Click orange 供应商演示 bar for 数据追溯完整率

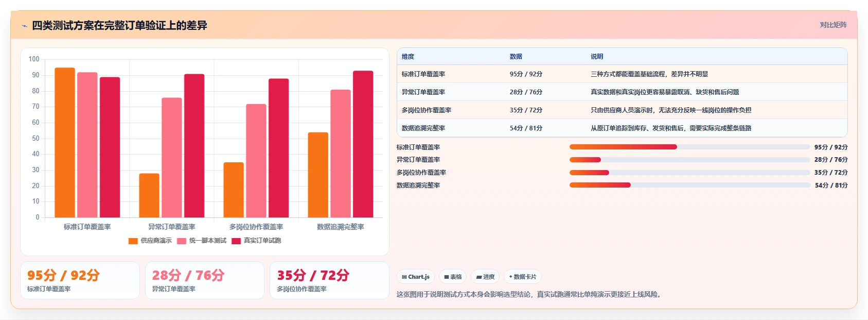coord(318,175)
